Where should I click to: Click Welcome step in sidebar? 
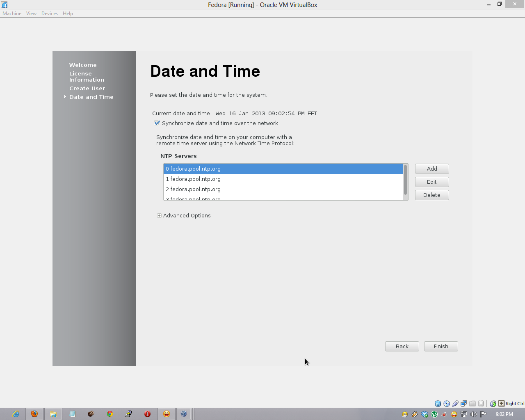point(83,65)
